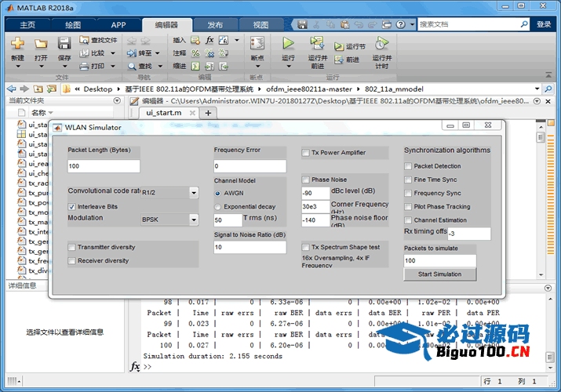Click the Start Simulation button
This screenshot has height=392, width=561.
pos(439,274)
